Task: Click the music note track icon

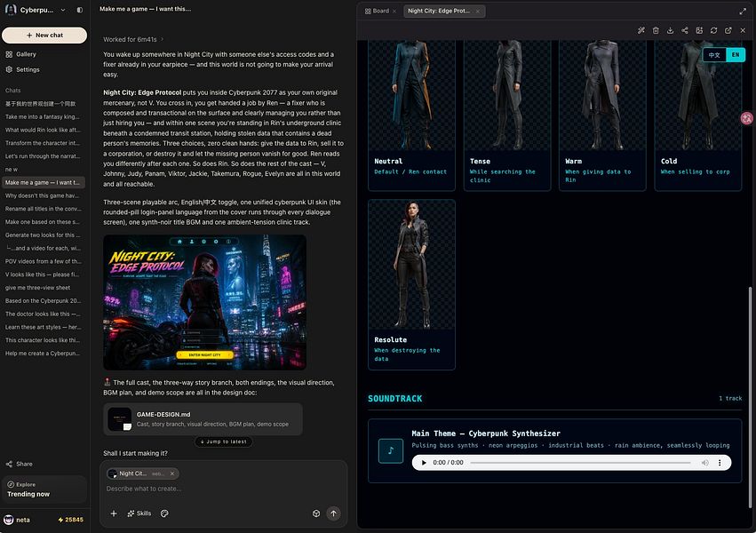Action: coord(391,450)
